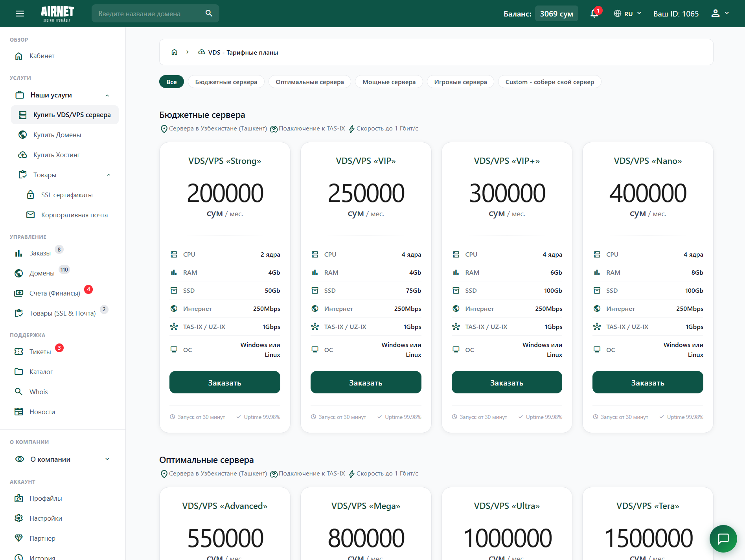The image size is (745, 560).
Task: Collapse the Наши услуги section
Action: click(x=107, y=95)
